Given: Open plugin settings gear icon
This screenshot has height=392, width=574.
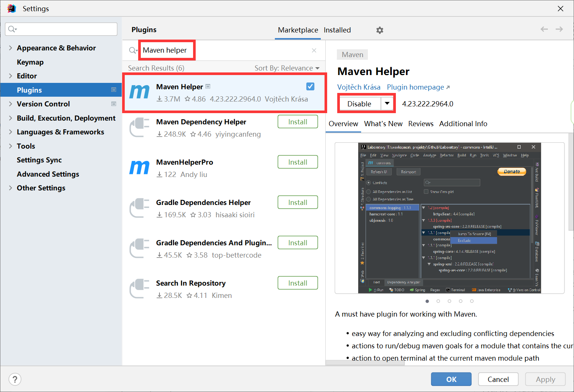Looking at the screenshot, I should (x=379, y=30).
